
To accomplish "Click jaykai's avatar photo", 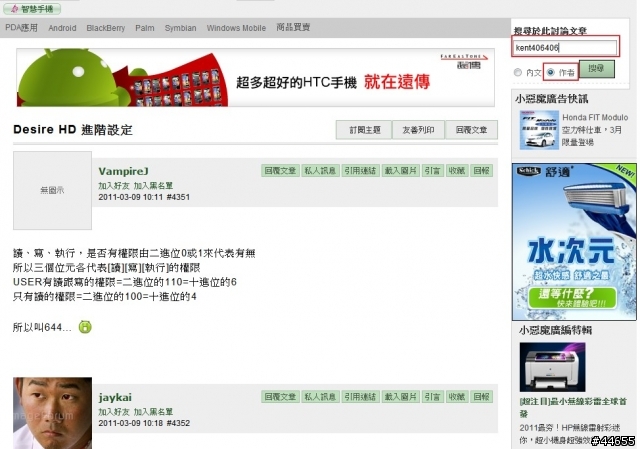I will click(52, 413).
